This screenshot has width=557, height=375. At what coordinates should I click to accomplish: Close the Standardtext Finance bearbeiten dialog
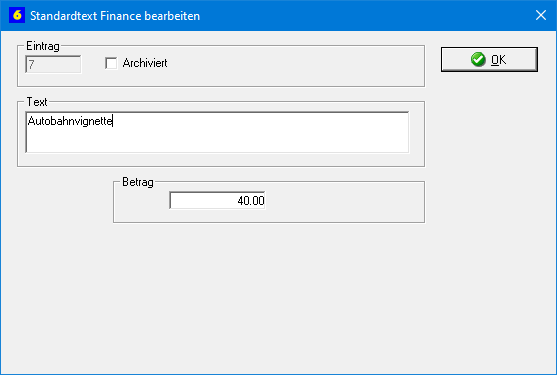(x=541, y=15)
